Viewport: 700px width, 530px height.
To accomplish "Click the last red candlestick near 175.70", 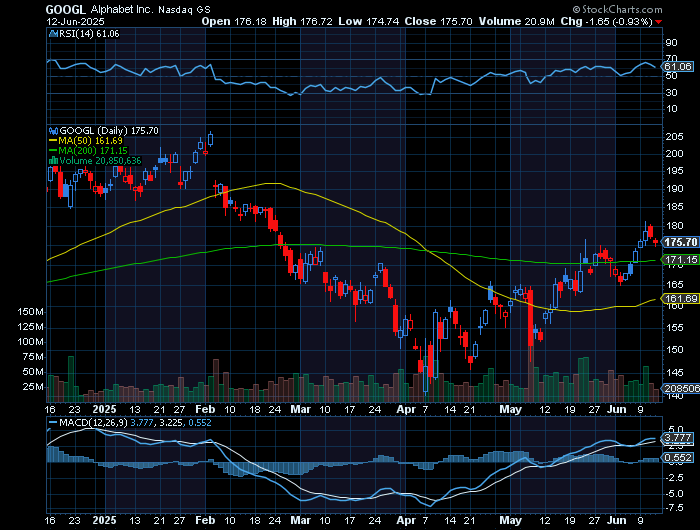I will (655, 242).
